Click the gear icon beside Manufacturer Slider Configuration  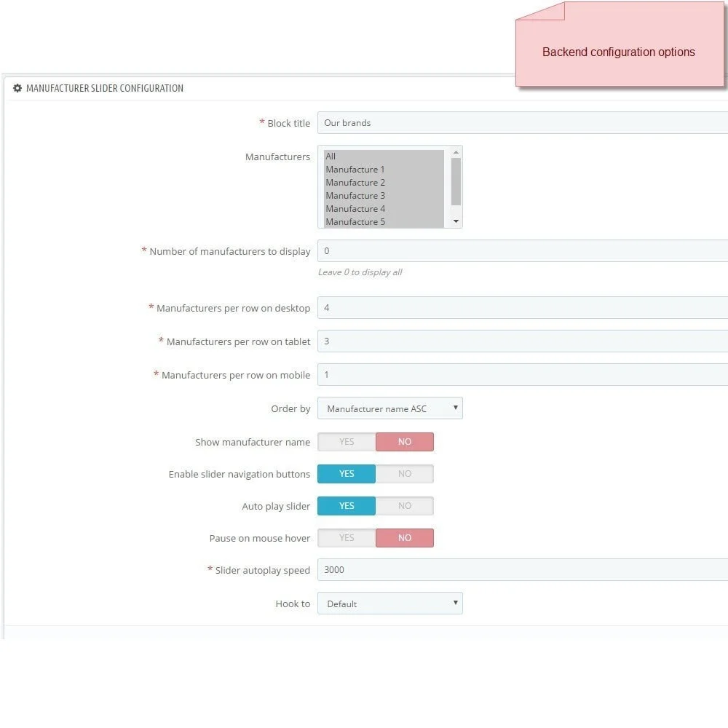(17, 88)
